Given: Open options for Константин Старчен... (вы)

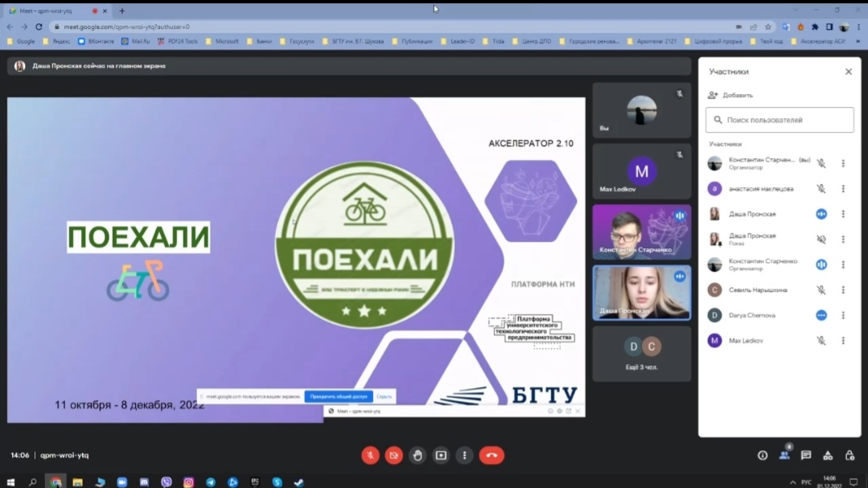Looking at the screenshot, I should pos(843,163).
